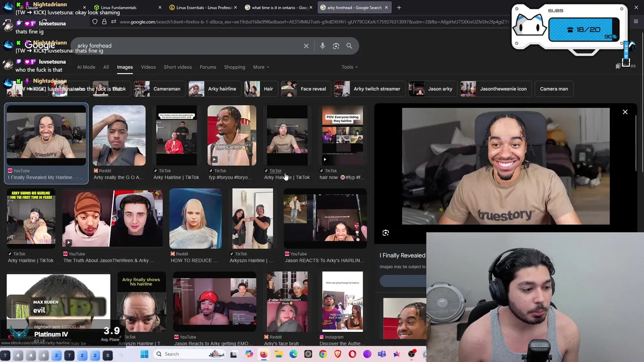Open the Short videos tab
Screen dimensions: 644x362
(x=178, y=67)
